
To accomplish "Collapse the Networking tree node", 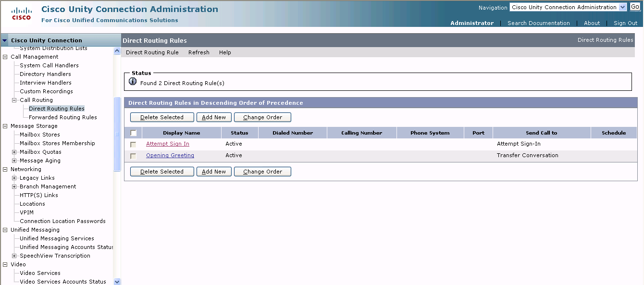I will point(5,169).
